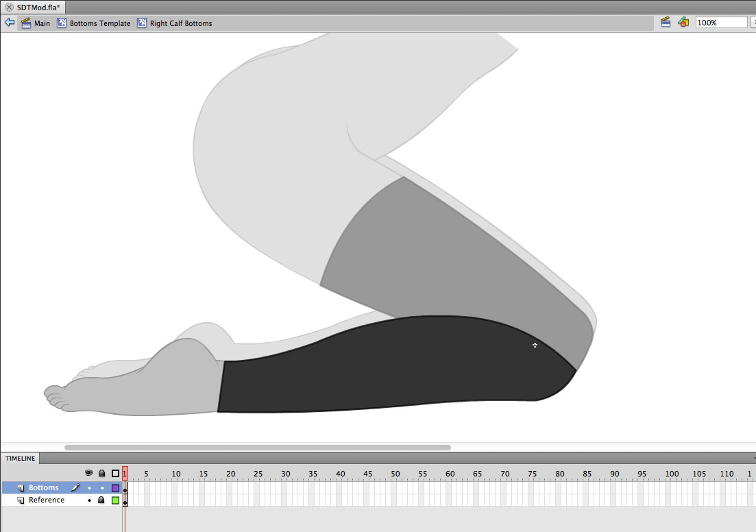Open the Edit Scene clapperboard menu
Image resolution: width=756 pixels, height=532 pixels.
point(665,23)
